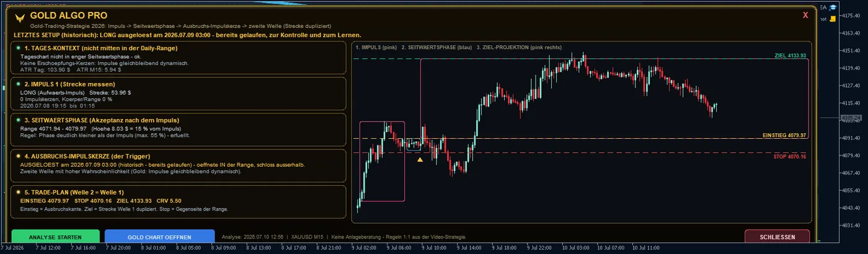Click the EINSTIEG 4079.97 chart label
Viewport: 868px width, 254px height.
[x=784, y=135]
